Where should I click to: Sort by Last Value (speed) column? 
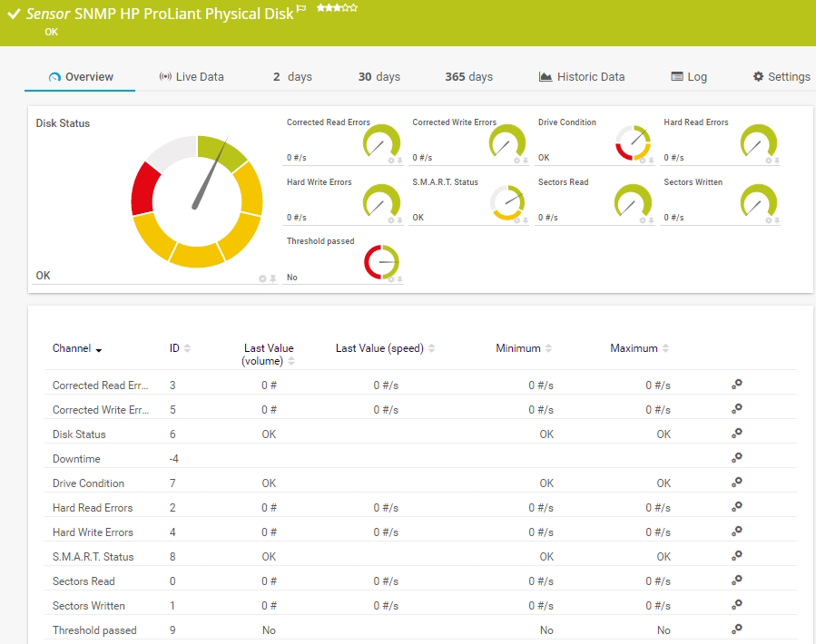point(385,348)
